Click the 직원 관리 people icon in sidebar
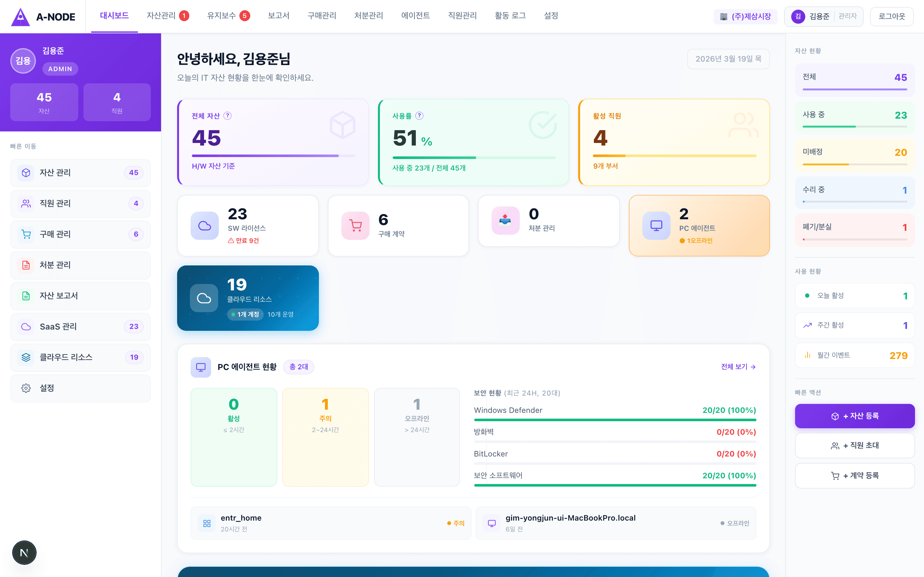The height and width of the screenshot is (577, 924). pos(26,204)
